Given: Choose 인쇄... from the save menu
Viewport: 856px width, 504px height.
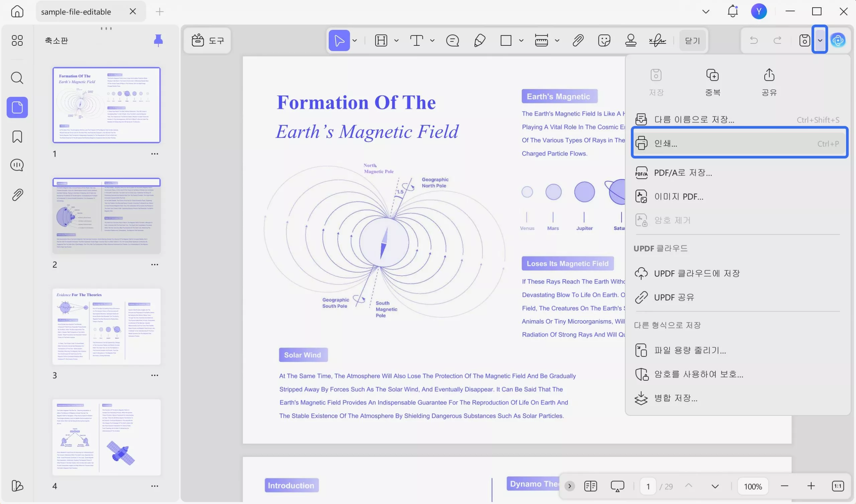Looking at the screenshot, I should [740, 143].
